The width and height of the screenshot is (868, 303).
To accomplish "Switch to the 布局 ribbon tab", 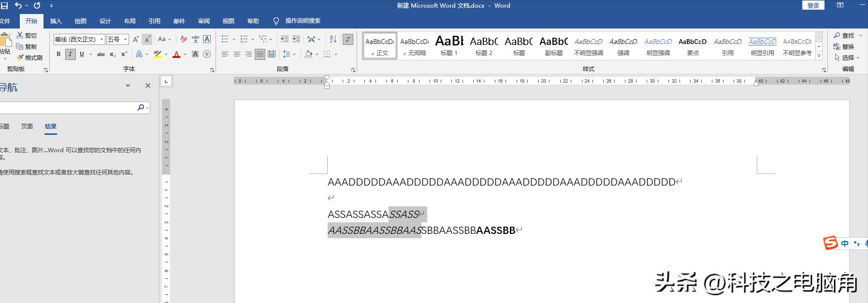I will (x=130, y=21).
